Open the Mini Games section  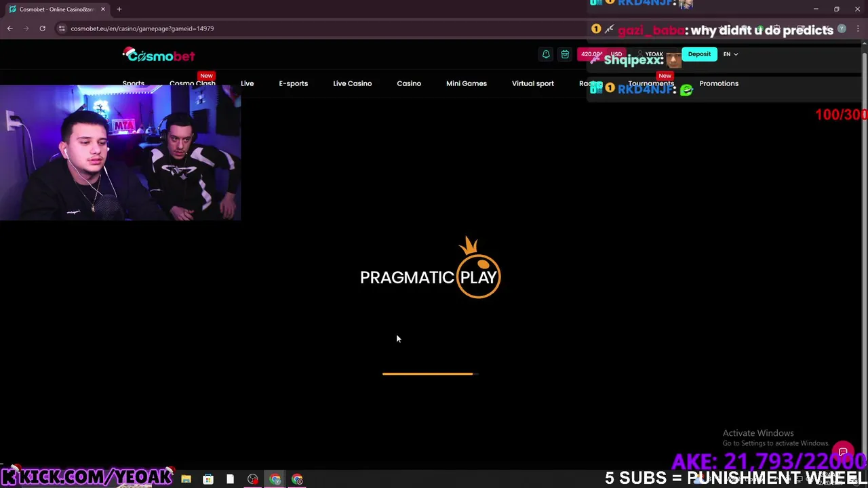click(467, 83)
